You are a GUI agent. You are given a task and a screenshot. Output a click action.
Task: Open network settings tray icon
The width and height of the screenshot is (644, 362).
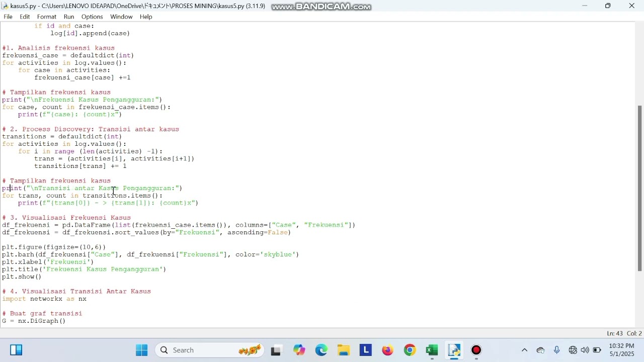(573, 350)
